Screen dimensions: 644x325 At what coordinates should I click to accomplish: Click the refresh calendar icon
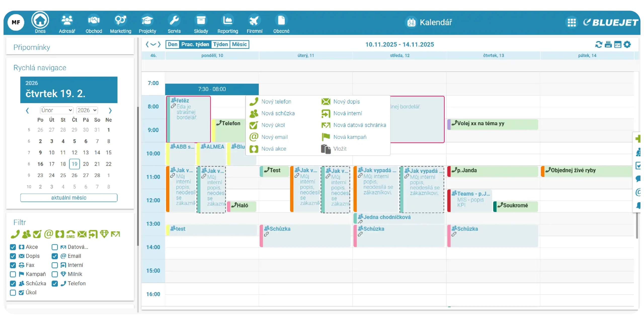click(x=598, y=45)
